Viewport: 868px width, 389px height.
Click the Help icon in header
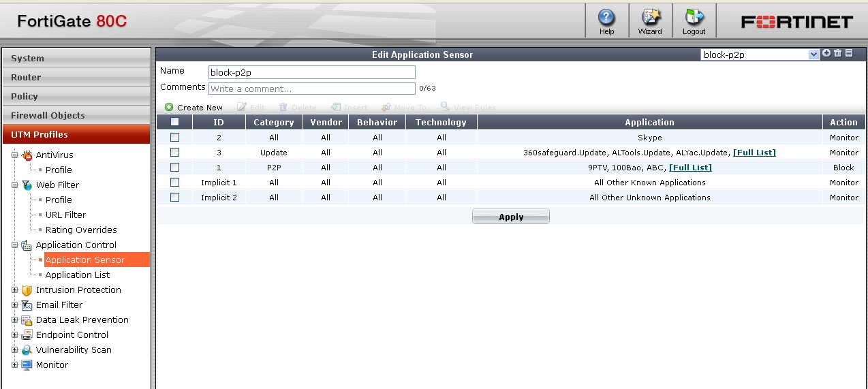coord(606,17)
